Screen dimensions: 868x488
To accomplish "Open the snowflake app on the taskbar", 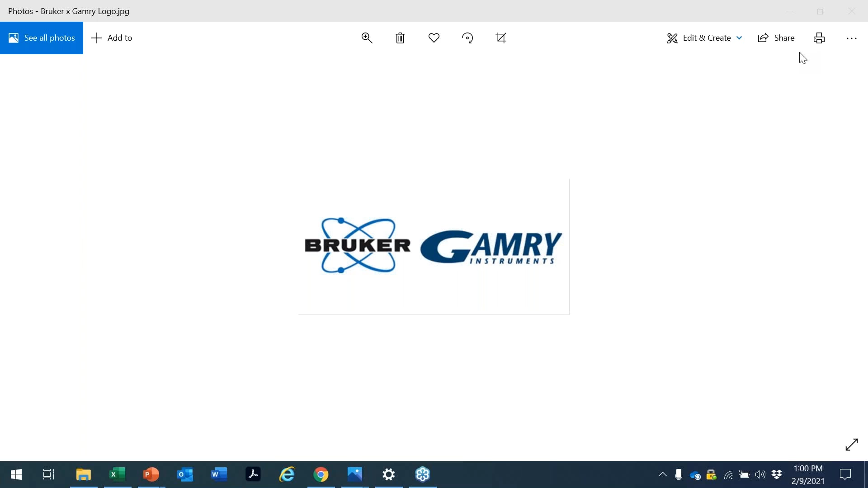I will (423, 474).
